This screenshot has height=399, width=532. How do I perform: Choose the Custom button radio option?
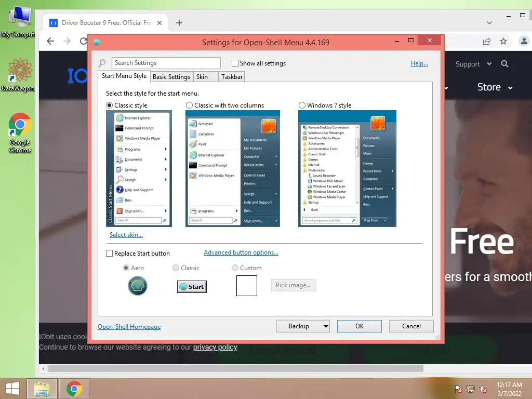tap(235, 268)
